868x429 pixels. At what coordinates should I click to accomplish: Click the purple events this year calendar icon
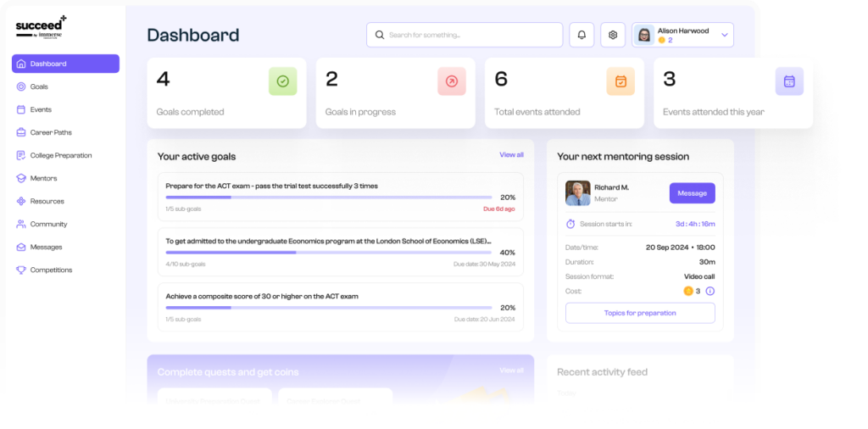[x=788, y=81]
